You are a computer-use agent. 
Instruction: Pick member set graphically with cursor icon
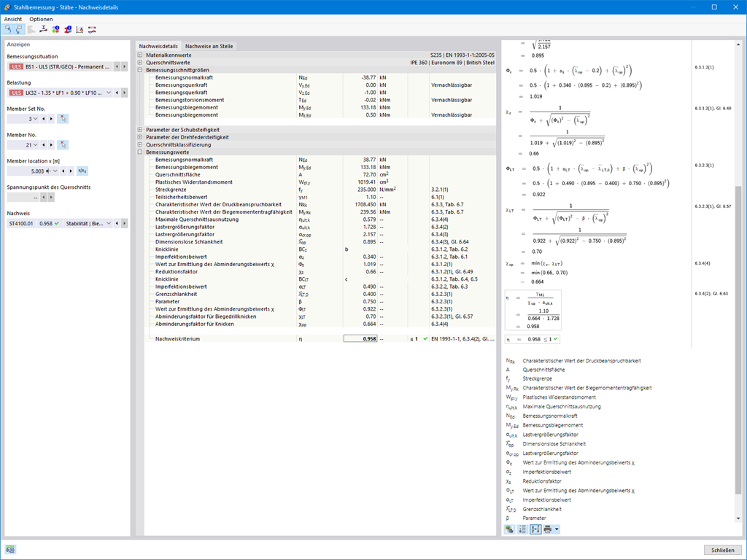point(63,119)
